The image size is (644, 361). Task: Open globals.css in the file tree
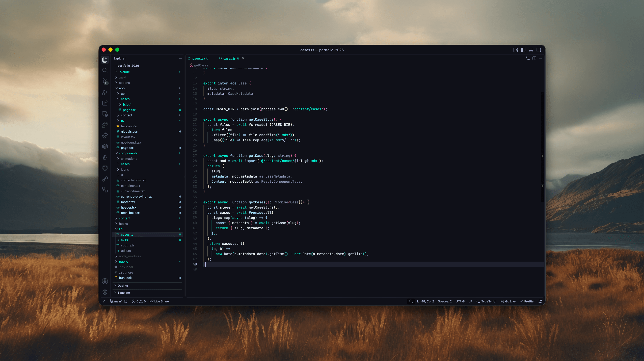click(148, 131)
